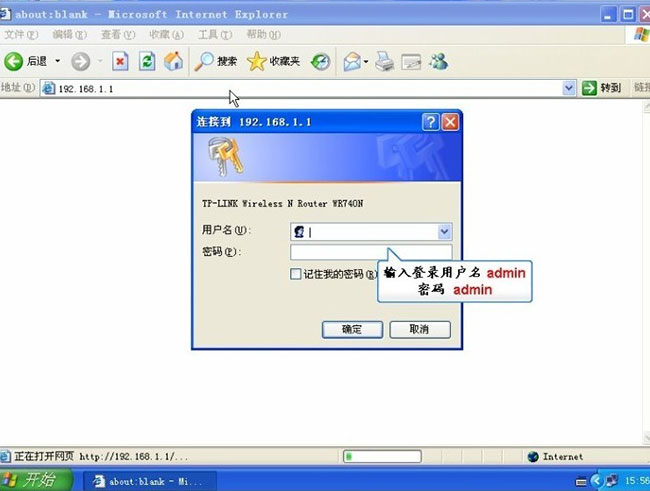650x491 pixels.
Task: Open the 开始 Start menu
Action: tap(36, 480)
